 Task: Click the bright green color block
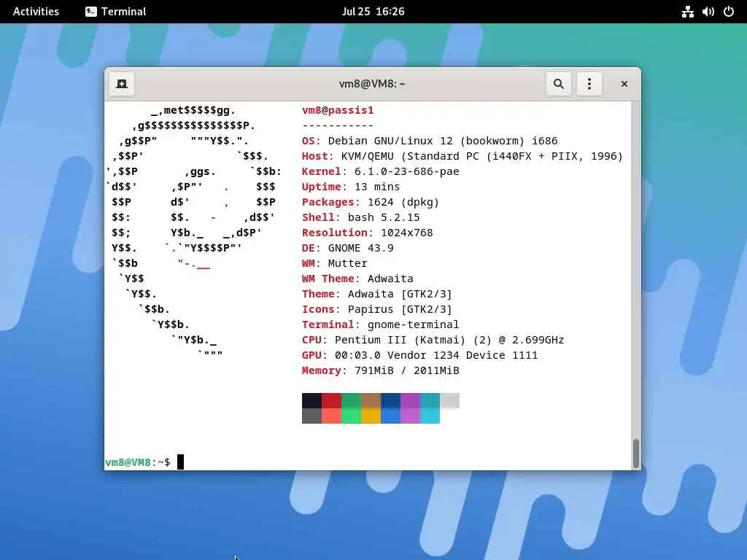[x=351, y=416]
